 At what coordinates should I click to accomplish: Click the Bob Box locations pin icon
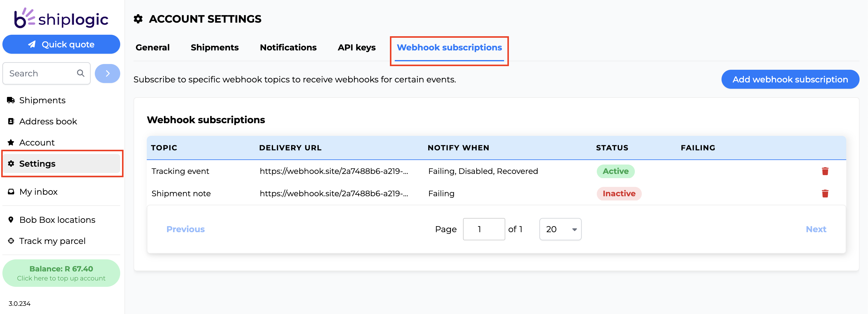tap(11, 220)
